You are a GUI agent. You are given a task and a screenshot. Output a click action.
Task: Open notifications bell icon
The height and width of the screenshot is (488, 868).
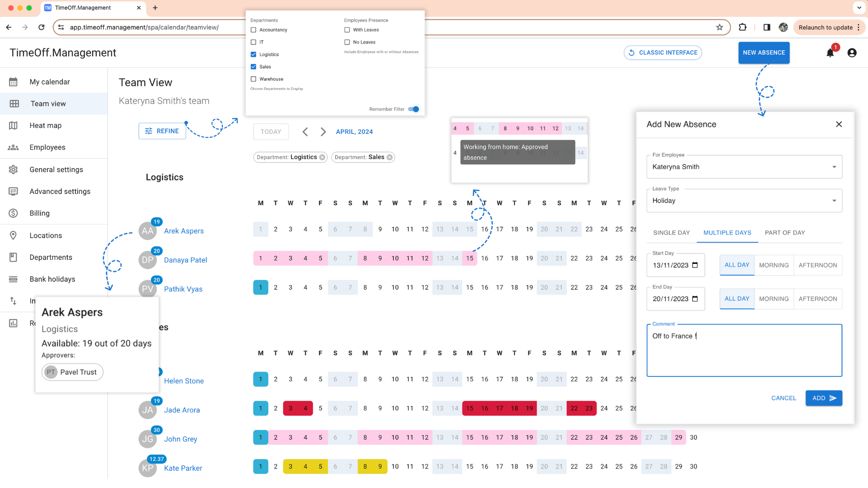point(830,53)
